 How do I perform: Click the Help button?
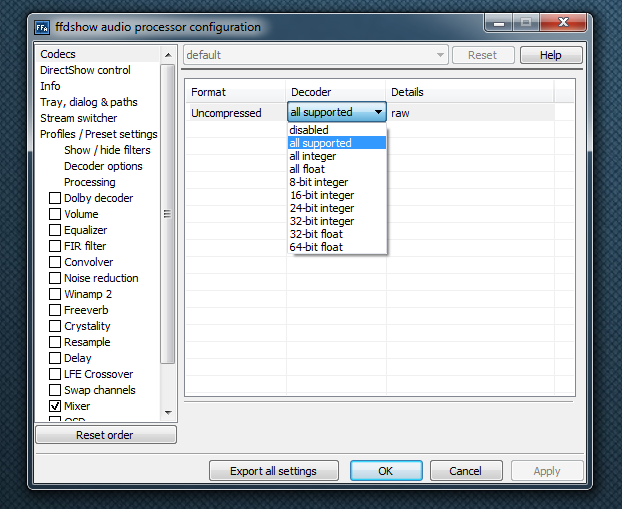click(551, 55)
